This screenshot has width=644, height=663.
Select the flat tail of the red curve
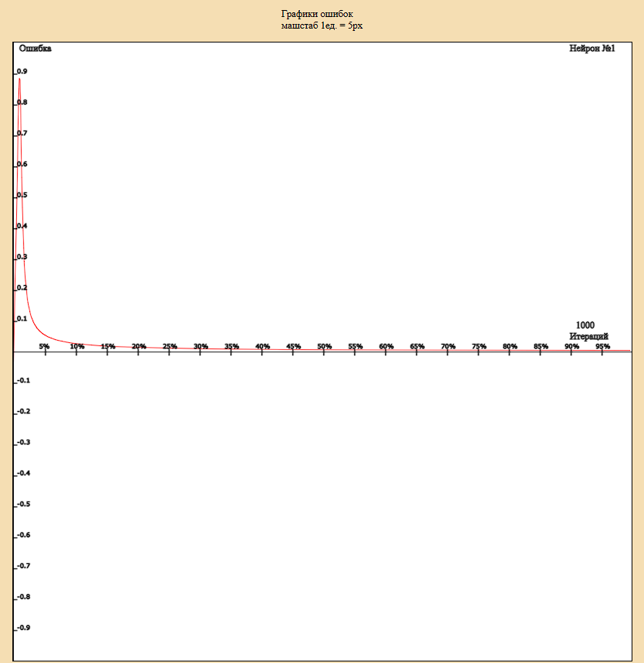point(387,348)
